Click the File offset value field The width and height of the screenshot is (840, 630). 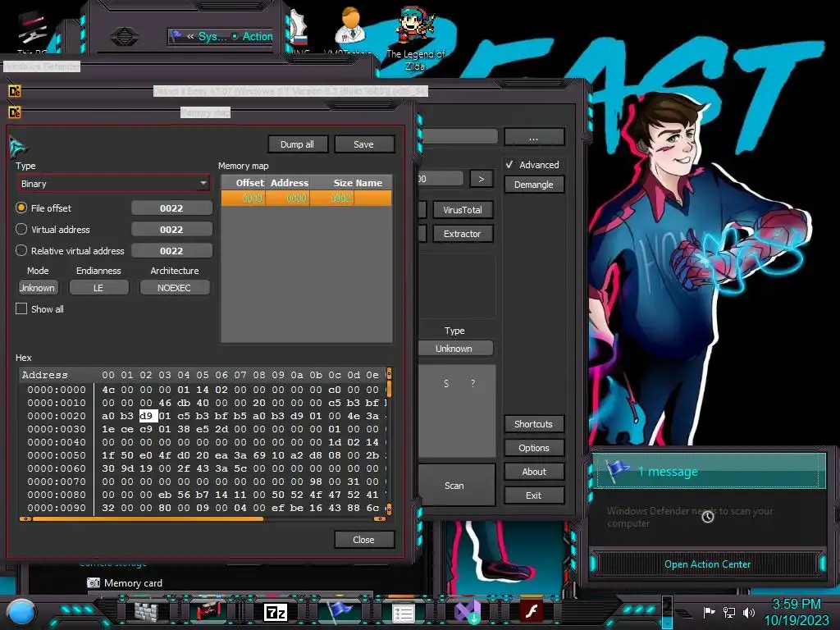tap(171, 208)
